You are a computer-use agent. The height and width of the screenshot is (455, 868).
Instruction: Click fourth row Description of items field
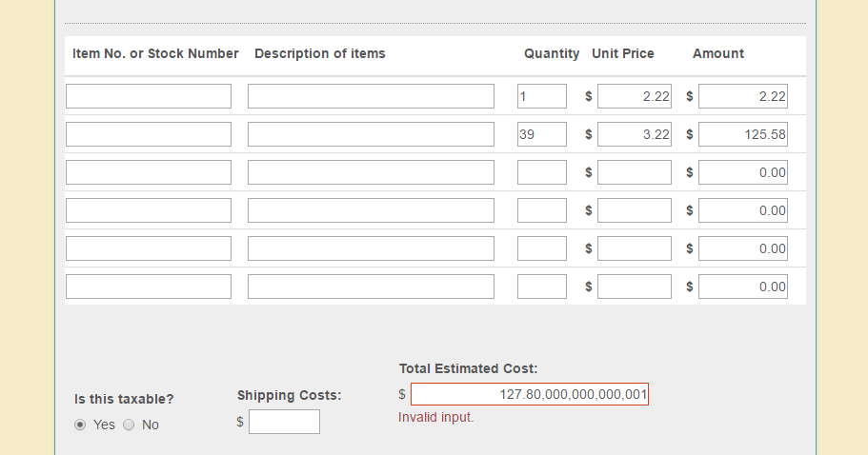[x=371, y=210]
